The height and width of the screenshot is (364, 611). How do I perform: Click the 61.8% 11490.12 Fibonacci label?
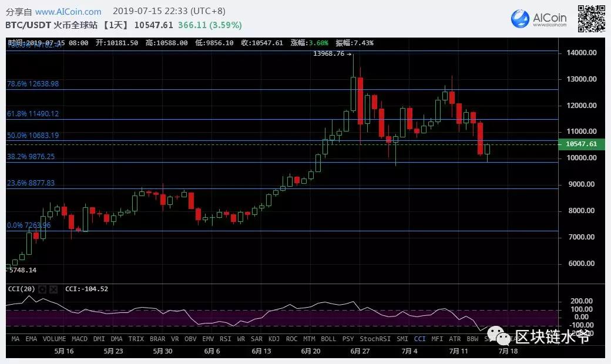coord(33,114)
